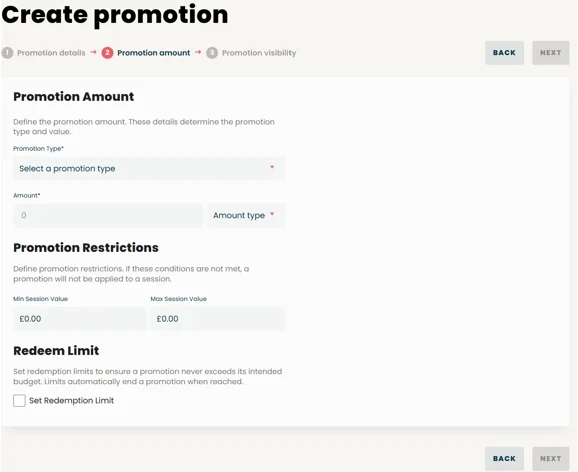The image size is (578, 472).
Task: Click step 3 grey circle icon
Action: (212, 53)
